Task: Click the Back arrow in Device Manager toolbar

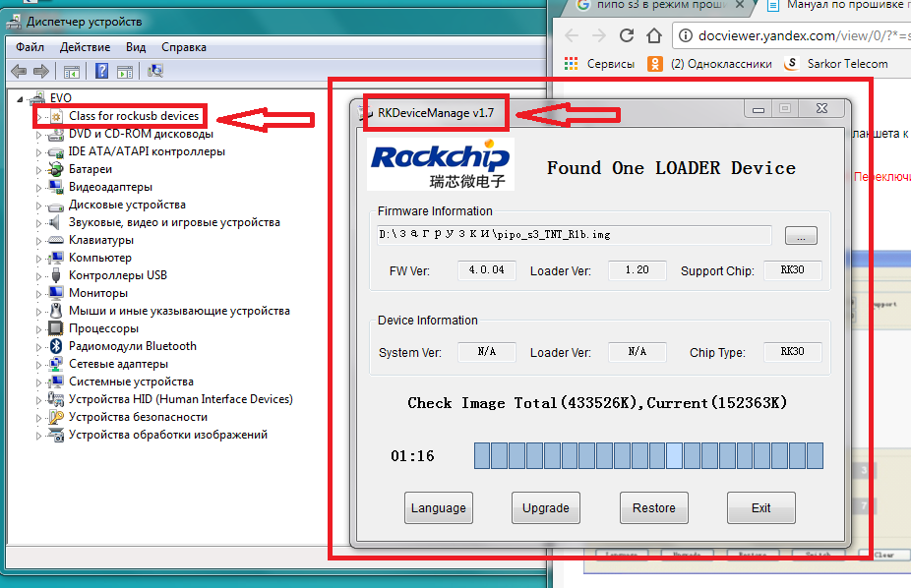Action: point(18,71)
